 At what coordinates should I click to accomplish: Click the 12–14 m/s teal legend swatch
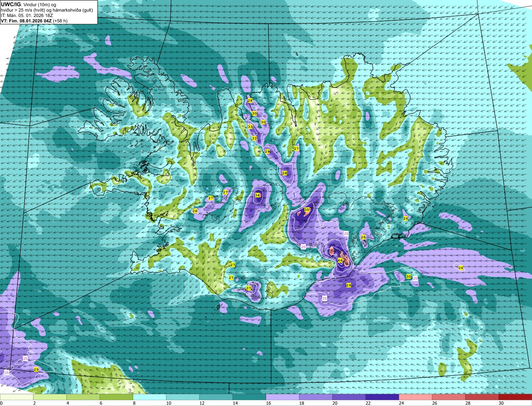pyautogui.click(x=216, y=397)
